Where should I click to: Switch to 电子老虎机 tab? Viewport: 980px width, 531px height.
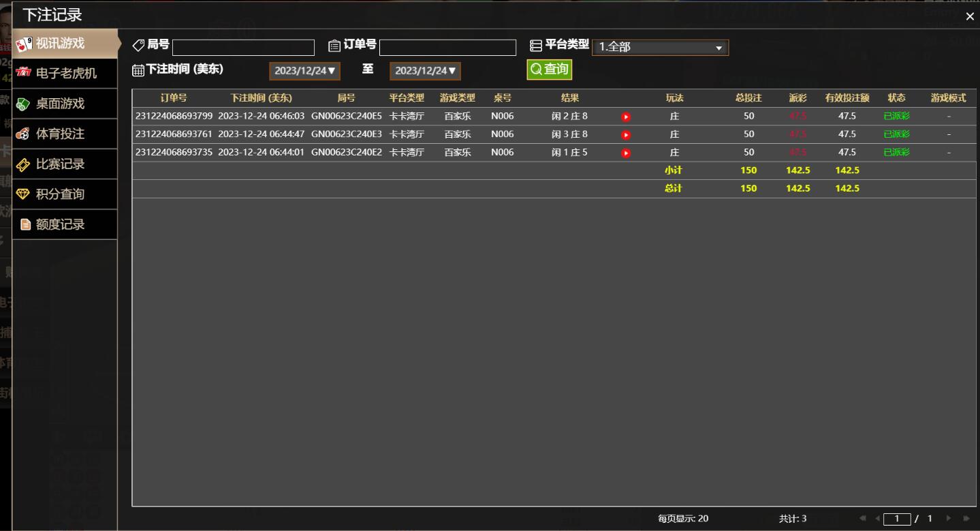tap(65, 74)
